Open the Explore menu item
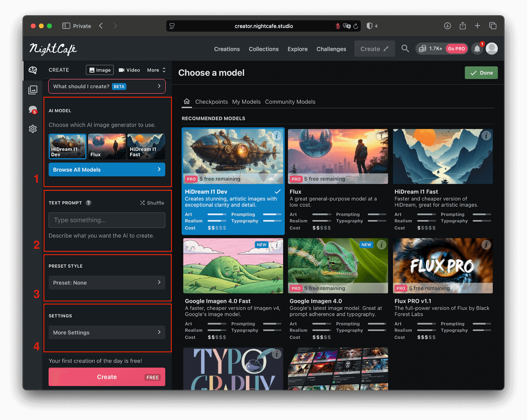The width and height of the screenshot is (527, 420). click(x=297, y=49)
